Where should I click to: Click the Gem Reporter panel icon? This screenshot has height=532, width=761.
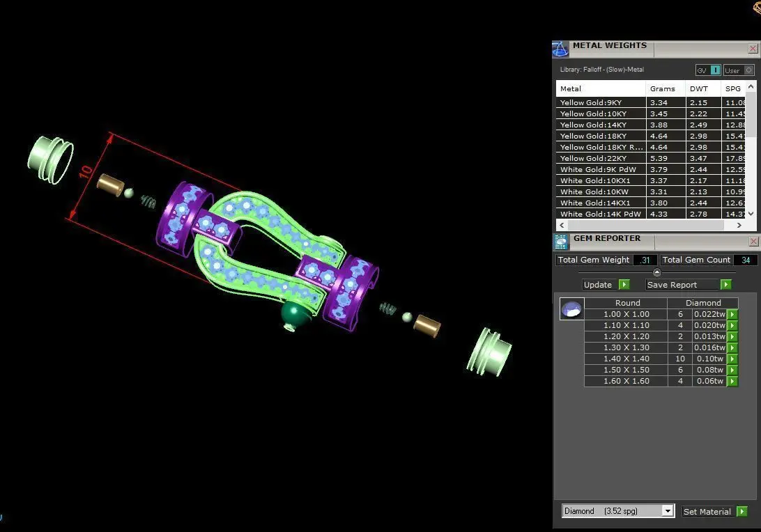tap(560, 242)
